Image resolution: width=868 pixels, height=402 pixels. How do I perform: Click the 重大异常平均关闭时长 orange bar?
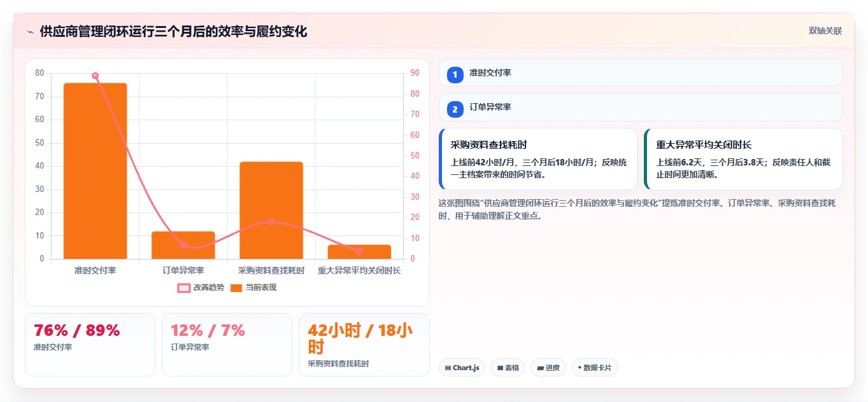[359, 252]
